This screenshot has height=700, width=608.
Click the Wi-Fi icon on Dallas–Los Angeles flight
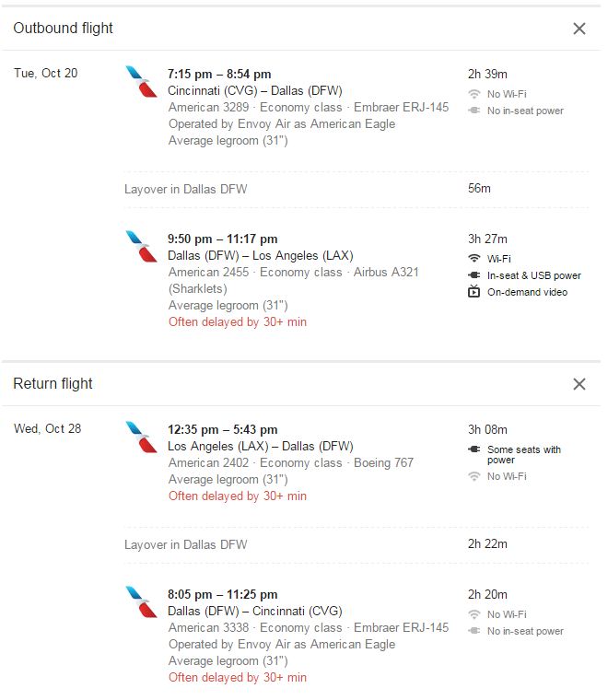click(x=474, y=259)
